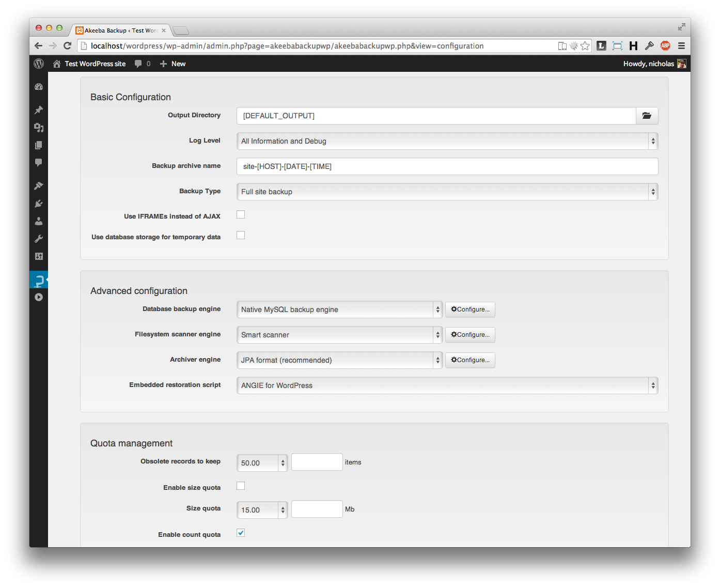Open the Users sidebar icon
Image resolution: width=720 pixels, height=588 pixels.
39,221
